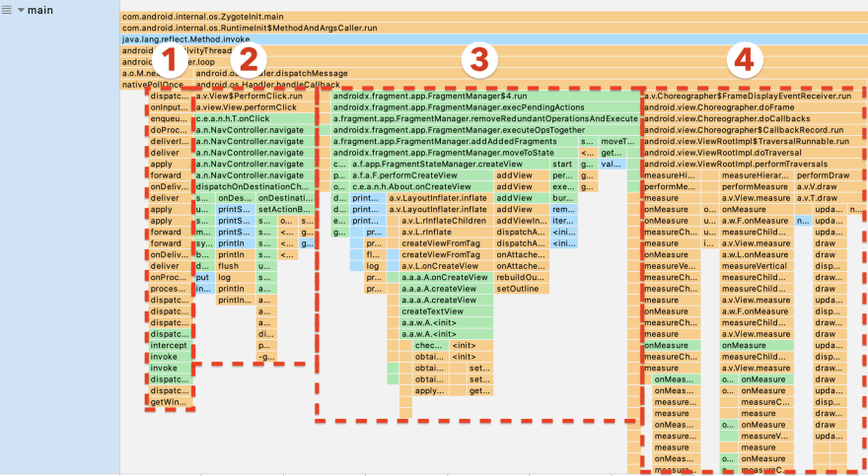Select the FragmentManager.addAddedFragments frame
Image resolution: width=868 pixels, height=476 pixels.
tap(455, 141)
